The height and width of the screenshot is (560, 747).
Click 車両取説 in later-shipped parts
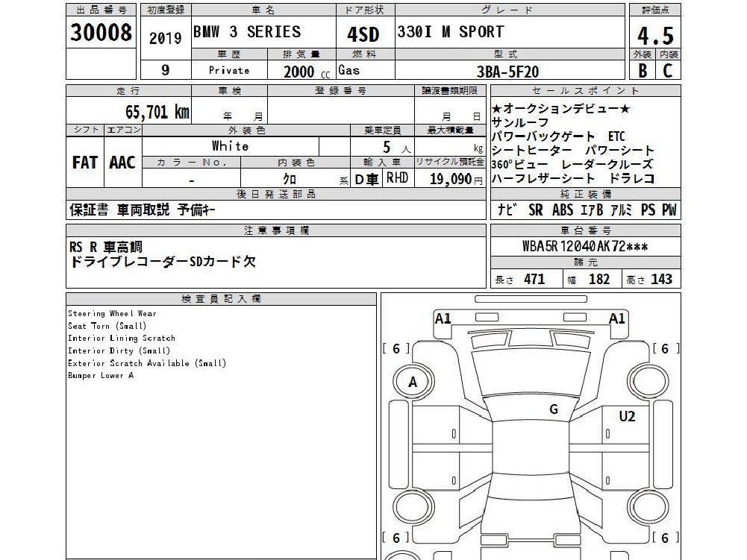pos(143,210)
